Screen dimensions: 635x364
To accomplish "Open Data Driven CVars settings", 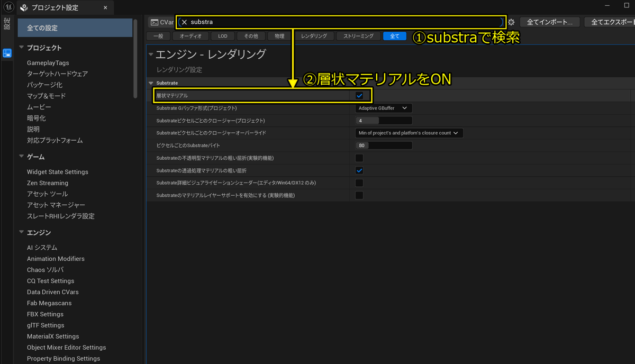I will tap(53, 292).
